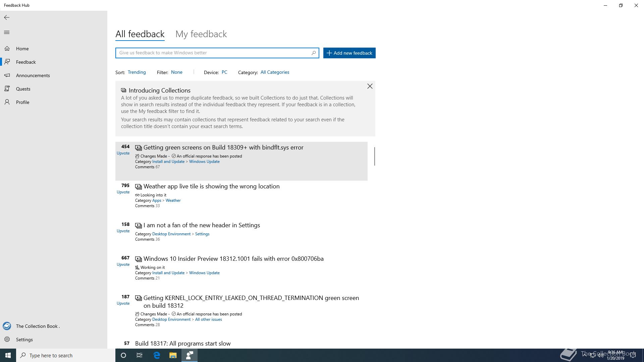Open Windows 10 Insider Preview 18312.1001 fails feedback

233,259
